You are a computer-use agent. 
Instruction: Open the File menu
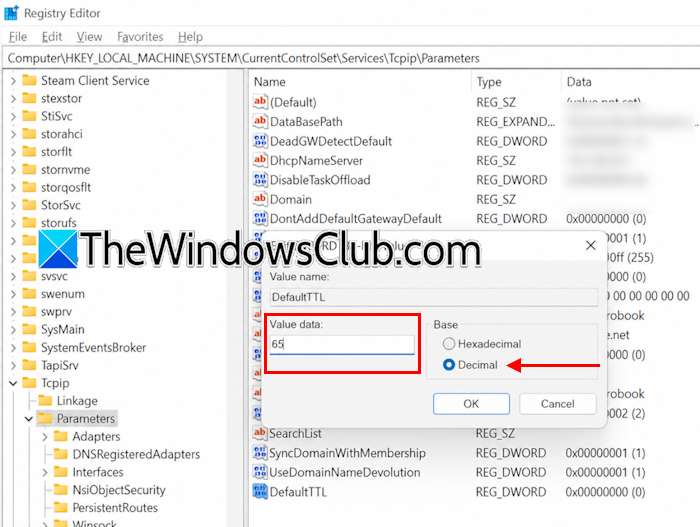(x=18, y=37)
